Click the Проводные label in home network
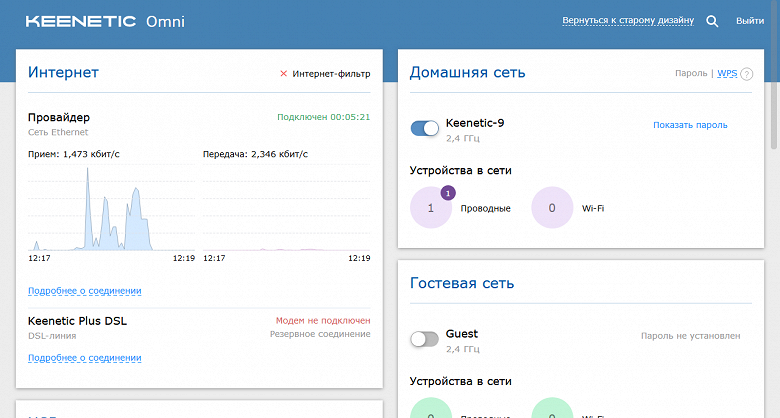Image resolution: width=780 pixels, height=418 pixels. point(486,209)
